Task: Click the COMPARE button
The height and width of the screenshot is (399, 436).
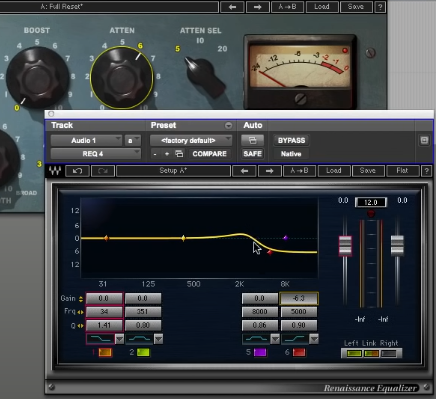Action: pos(209,154)
